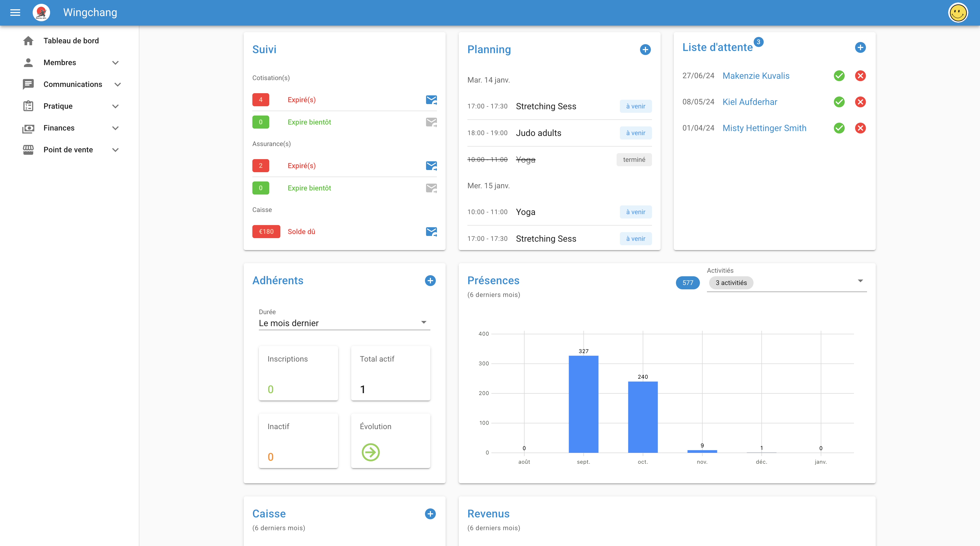Open the Yoga 10:00 session on Mer. 15 janv.

point(559,212)
